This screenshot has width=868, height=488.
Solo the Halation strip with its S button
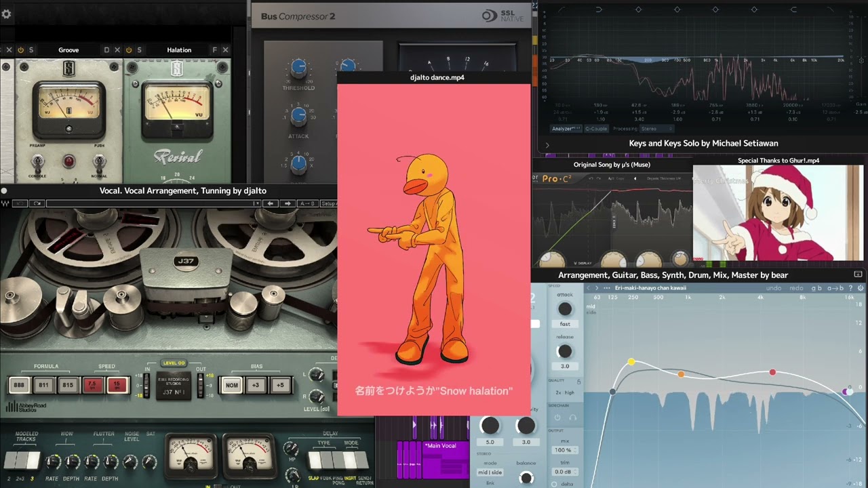(x=139, y=50)
